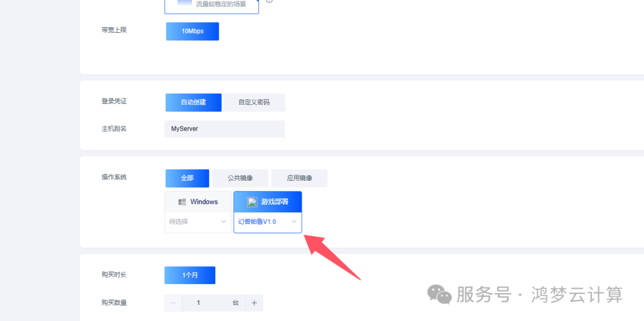Screen dimensions: 644x321
Task: Switch to the 公共镜像 tab
Action: pos(240,178)
